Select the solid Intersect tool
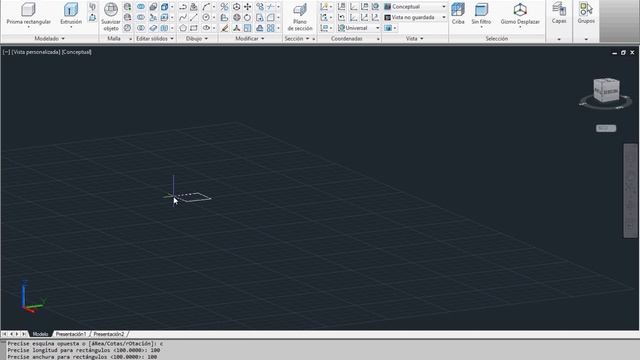 141,28
